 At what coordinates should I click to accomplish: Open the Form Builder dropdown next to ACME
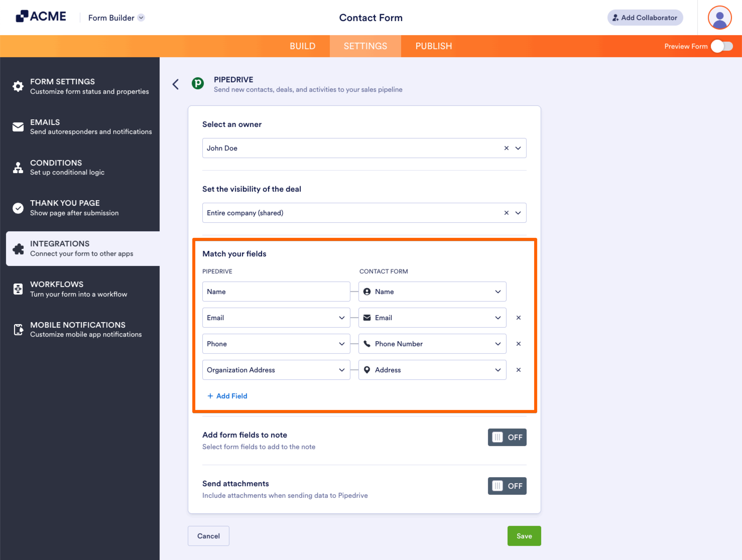click(141, 18)
